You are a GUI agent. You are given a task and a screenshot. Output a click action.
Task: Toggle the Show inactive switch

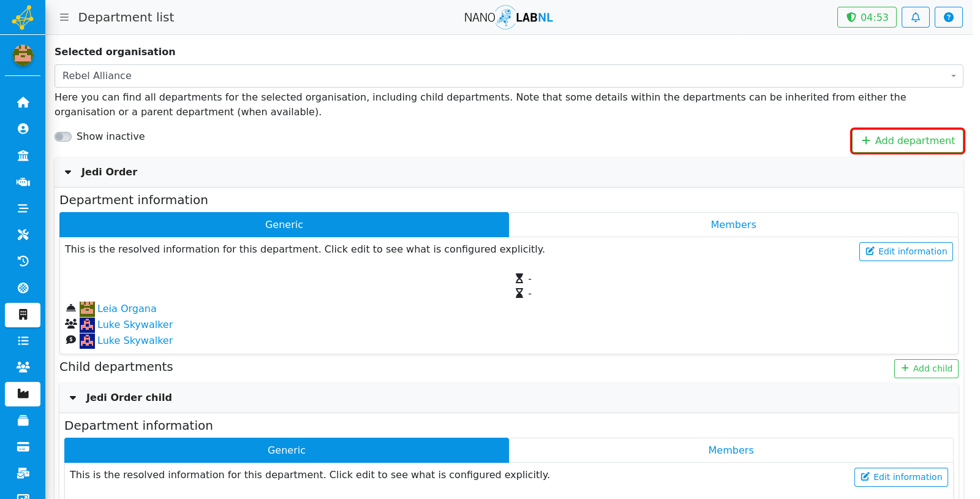[x=63, y=137]
